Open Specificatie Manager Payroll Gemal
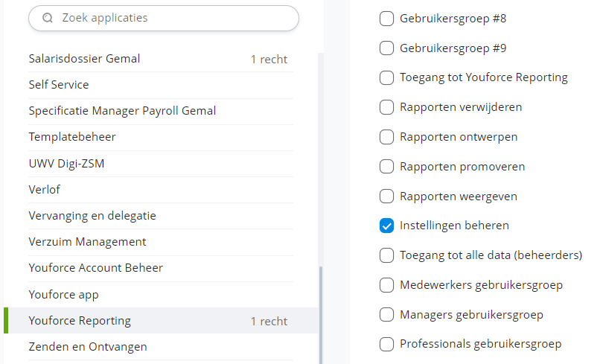Screen dimensions: 600x364 coord(122,111)
